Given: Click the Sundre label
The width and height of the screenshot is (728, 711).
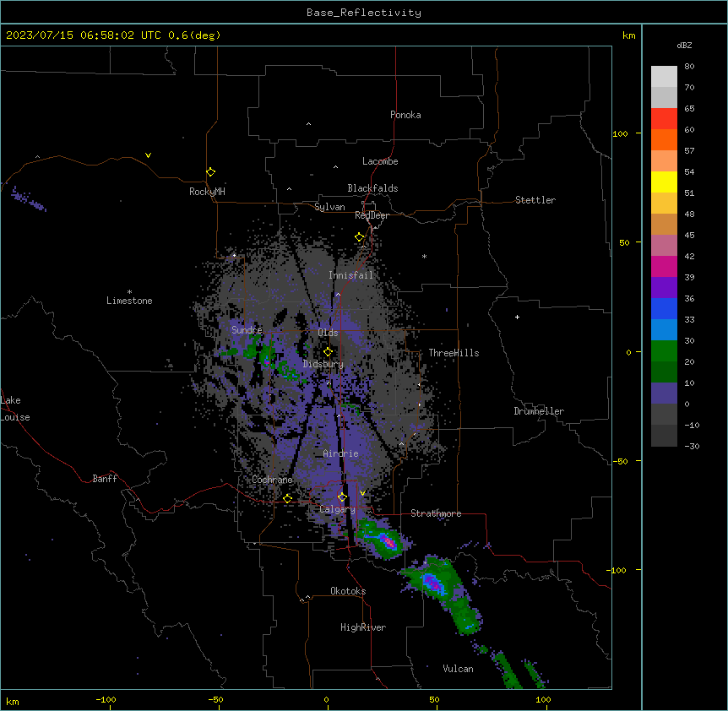Looking at the screenshot, I should (x=247, y=330).
